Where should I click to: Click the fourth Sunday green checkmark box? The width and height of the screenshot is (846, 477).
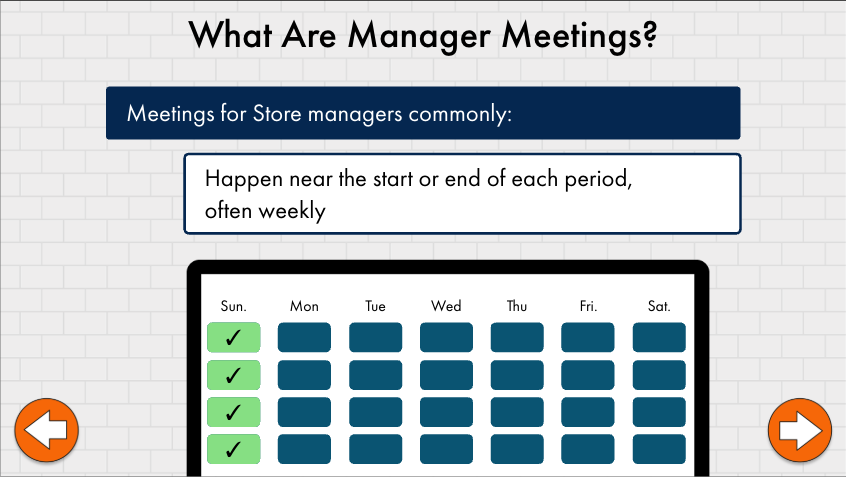coord(233,449)
